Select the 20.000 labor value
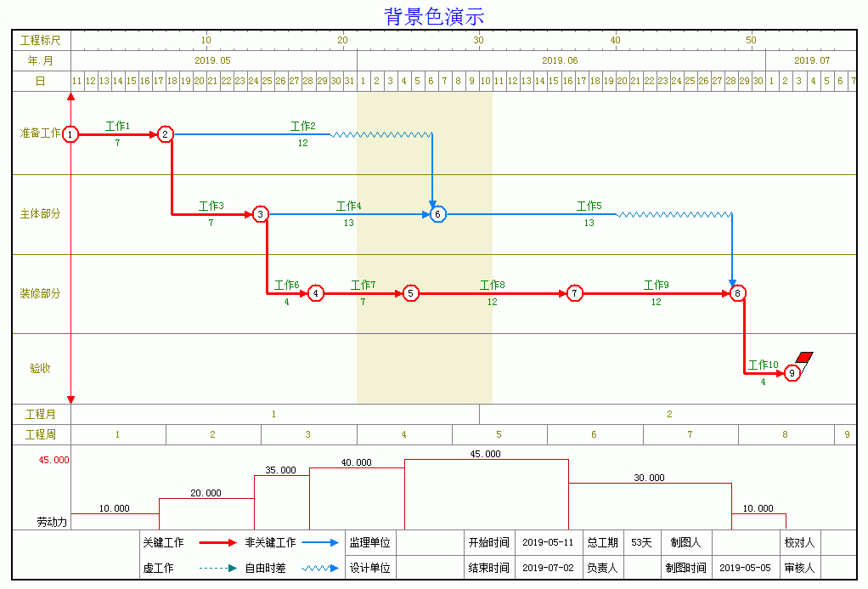868x589 pixels. click(x=206, y=493)
